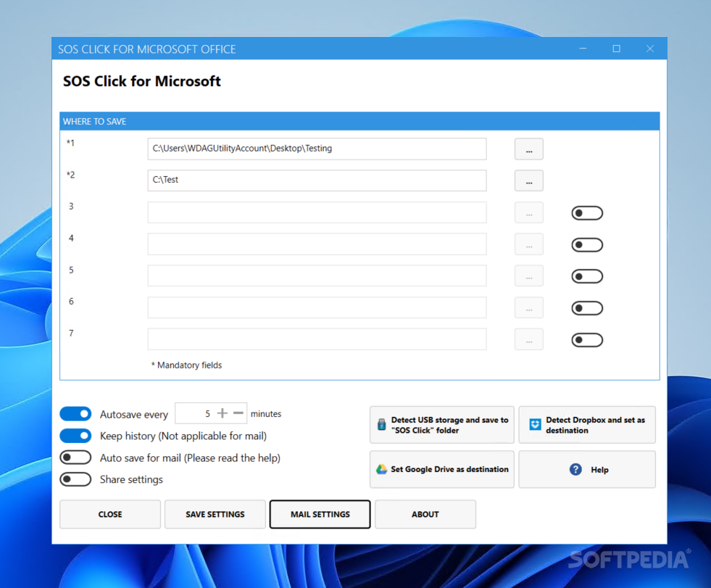This screenshot has width=711, height=588.
Task: Click the empty path field for row 7
Action: pyautogui.click(x=317, y=339)
